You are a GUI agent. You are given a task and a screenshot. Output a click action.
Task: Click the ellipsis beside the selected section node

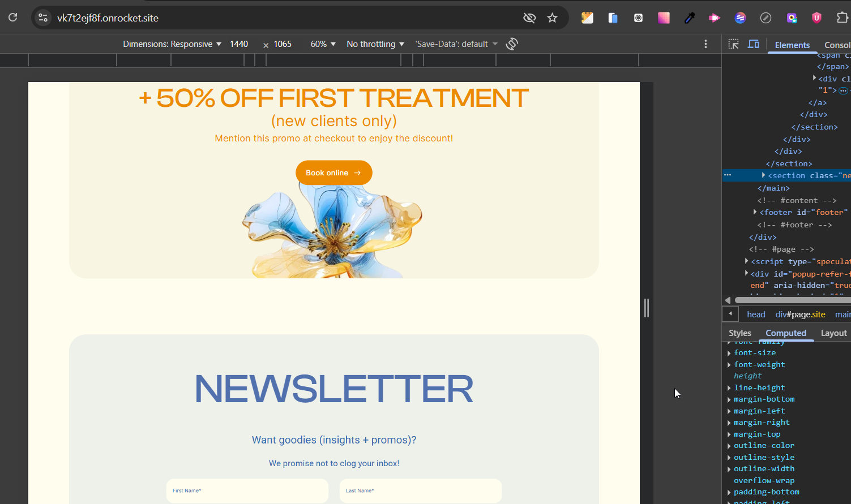point(728,175)
